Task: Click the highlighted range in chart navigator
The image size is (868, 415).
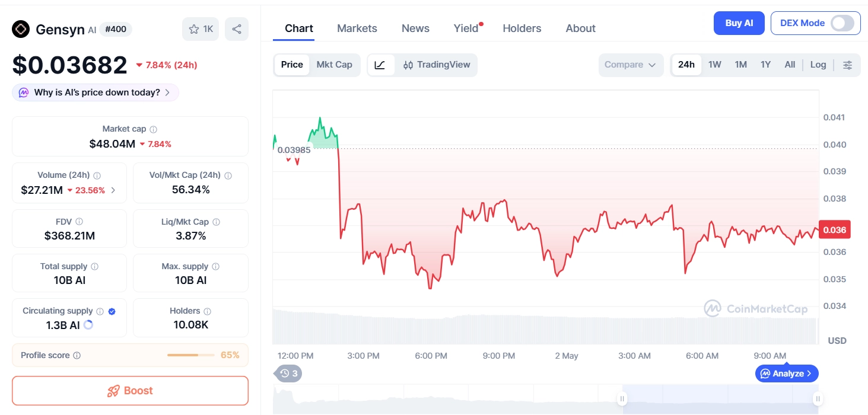Action: 720,399
